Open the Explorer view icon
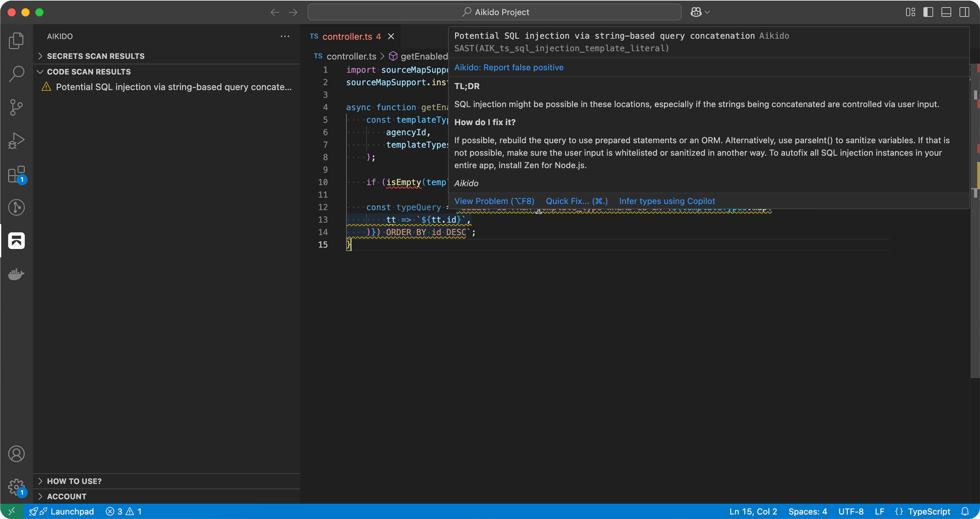Image resolution: width=980 pixels, height=519 pixels. tap(16, 41)
